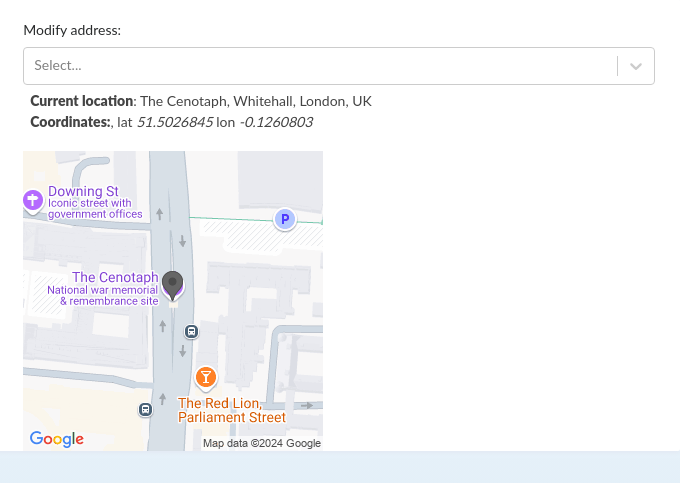Screen dimensions: 680x483
Task: Select the longitude value -0.1260803
Action: [x=276, y=122]
